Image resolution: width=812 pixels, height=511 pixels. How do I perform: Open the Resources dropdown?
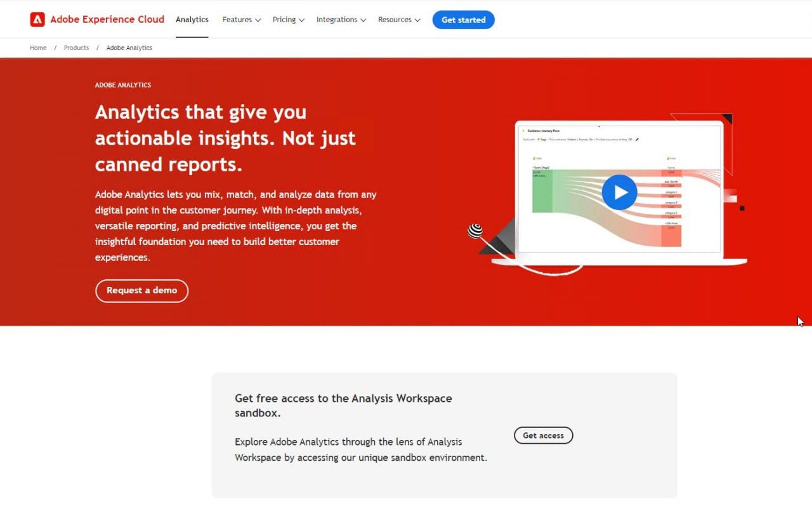click(x=399, y=20)
